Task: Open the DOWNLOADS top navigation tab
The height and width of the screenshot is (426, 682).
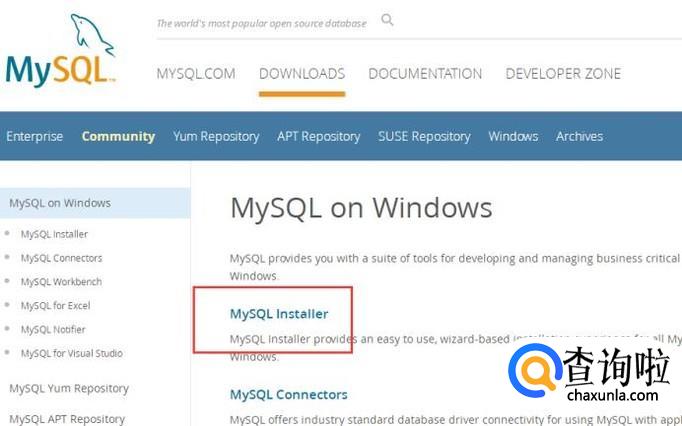Action: coord(302,74)
